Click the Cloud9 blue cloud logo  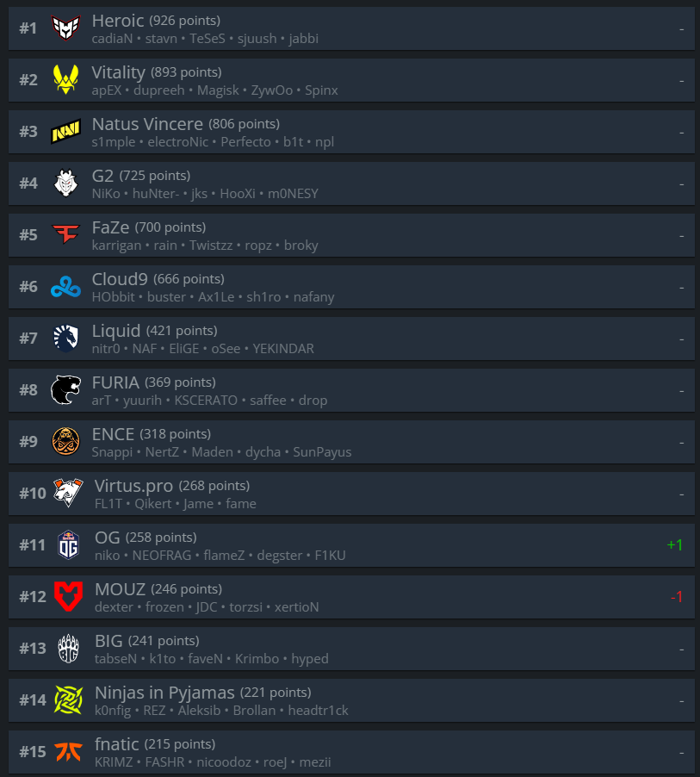(x=66, y=286)
